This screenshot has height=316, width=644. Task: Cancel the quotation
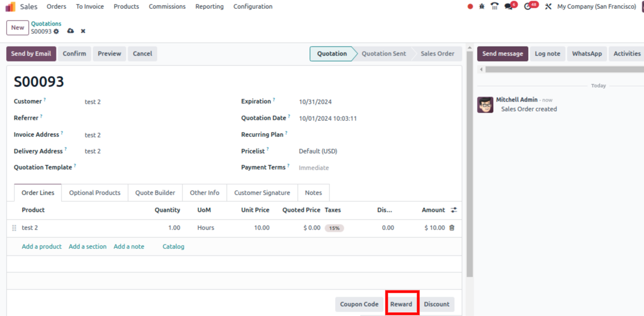(x=143, y=54)
